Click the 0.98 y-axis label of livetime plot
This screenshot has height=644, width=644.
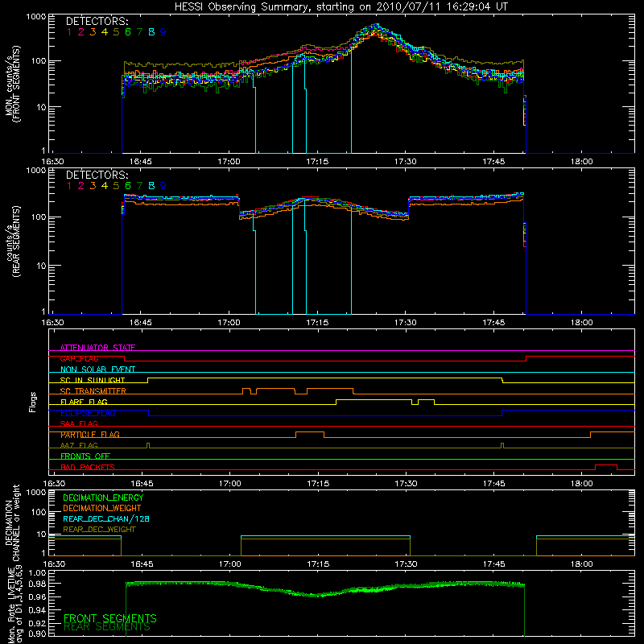click(37, 584)
